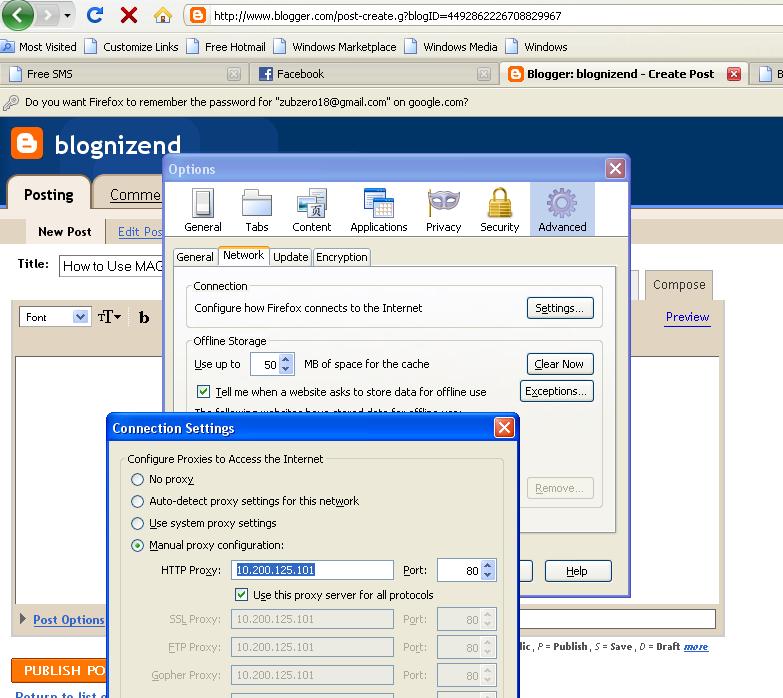
Task: Open the Most Visited bookmarks folder
Action: 39,47
